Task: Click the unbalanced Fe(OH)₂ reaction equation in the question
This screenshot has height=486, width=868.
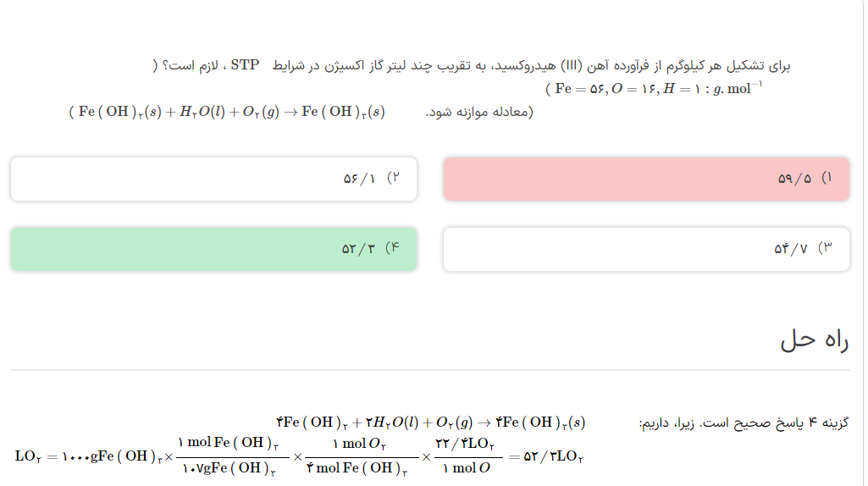Action: [227, 112]
